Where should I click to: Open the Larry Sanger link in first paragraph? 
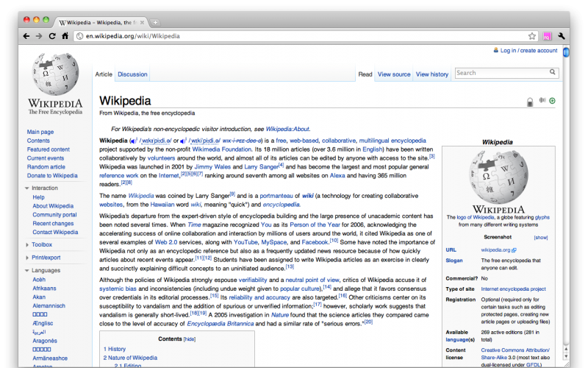[x=262, y=167]
